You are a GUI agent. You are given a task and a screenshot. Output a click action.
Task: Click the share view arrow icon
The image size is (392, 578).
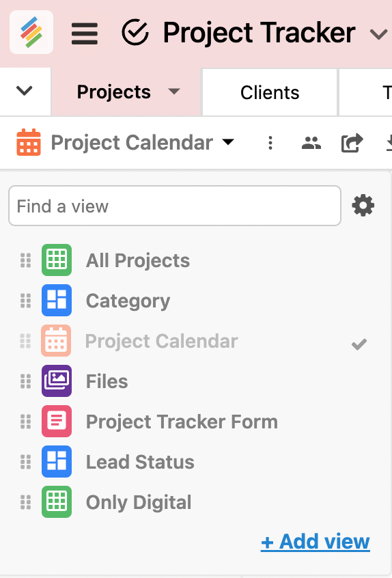pyautogui.click(x=352, y=143)
